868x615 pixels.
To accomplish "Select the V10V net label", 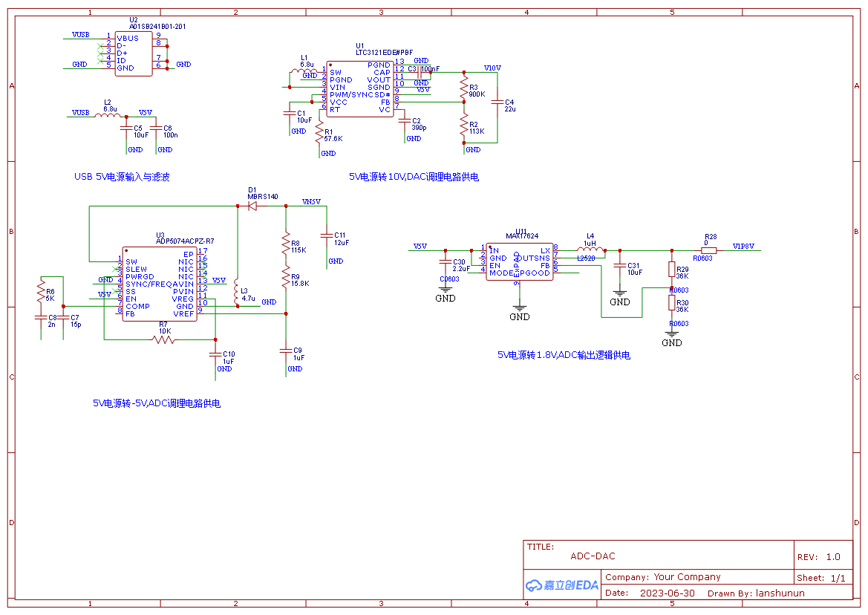I will point(492,68).
